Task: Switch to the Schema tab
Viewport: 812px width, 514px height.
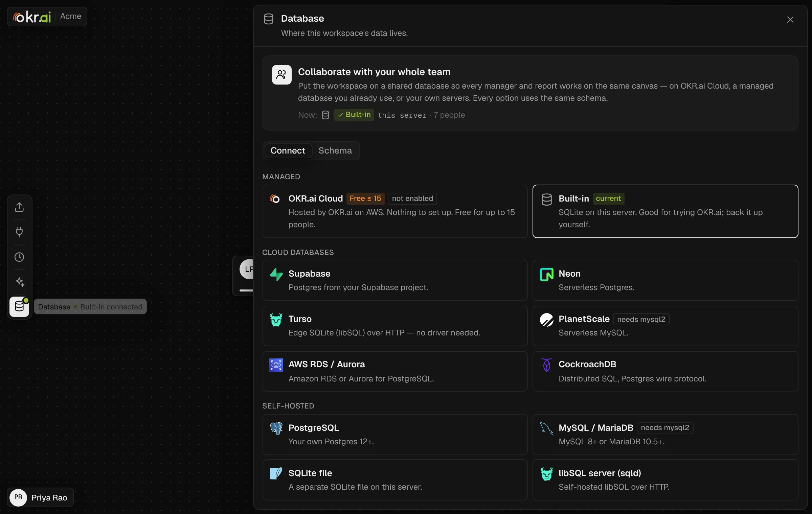Action: pos(335,150)
